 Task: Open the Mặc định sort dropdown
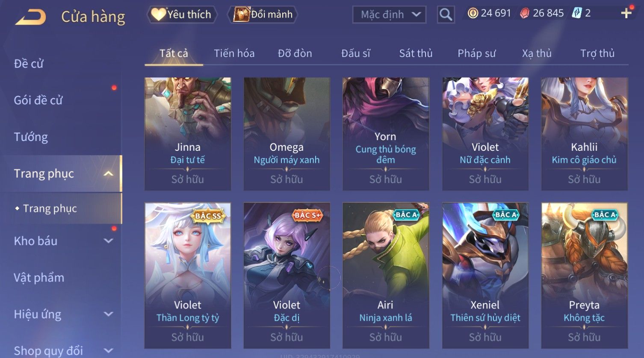pyautogui.click(x=389, y=15)
